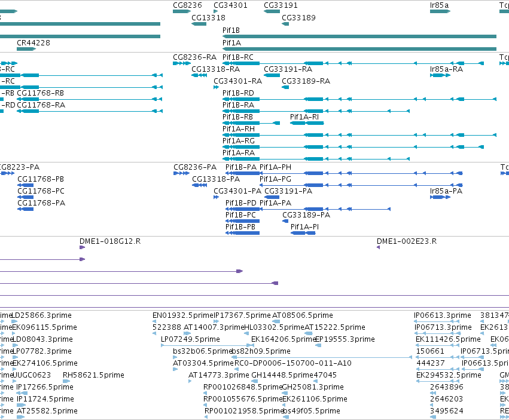Select the CG8236 gene span
The image size is (509, 420).
pyautogui.click(x=182, y=11)
